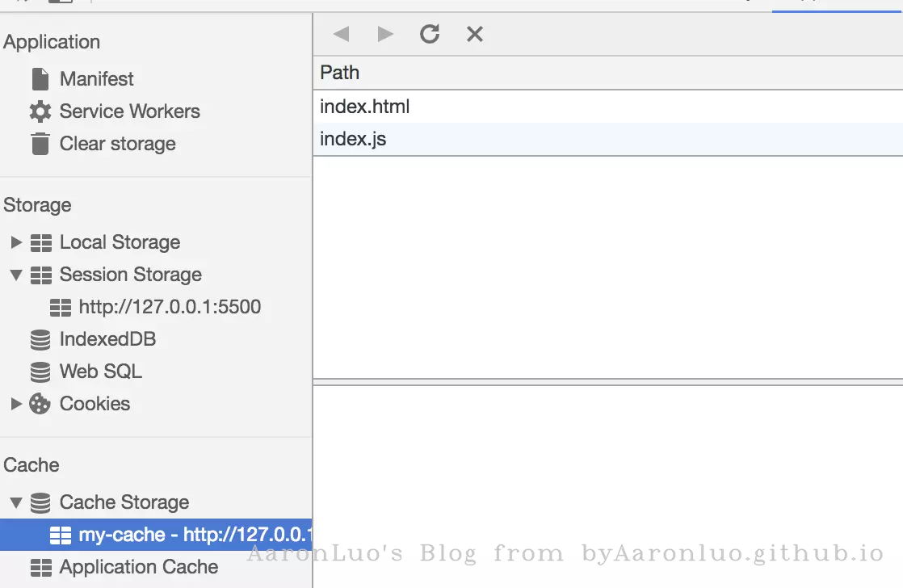The width and height of the screenshot is (903, 588).
Task: Select http://127.0.0.1:5500 under Session Storage
Action: coord(170,307)
